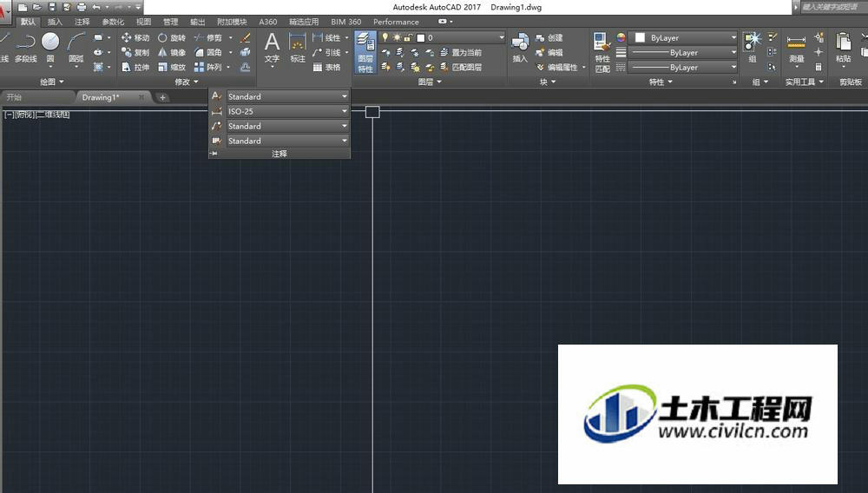Insert a Table (表格)
The width and height of the screenshot is (868, 493).
point(326,67)
